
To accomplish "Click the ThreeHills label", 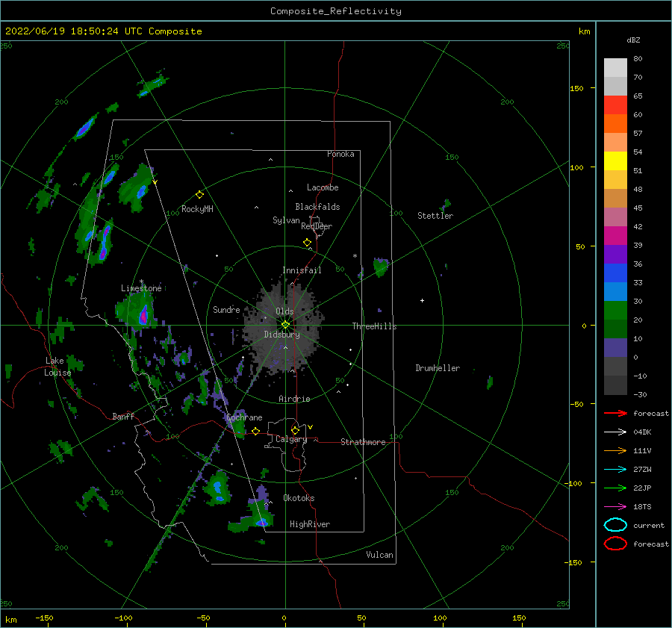I will click(x=374, y=326).
